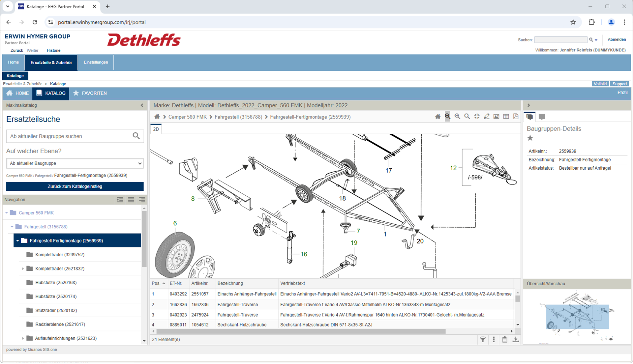
Task: Export drawing with the PDF icon
Action: [x=516, y=117]
